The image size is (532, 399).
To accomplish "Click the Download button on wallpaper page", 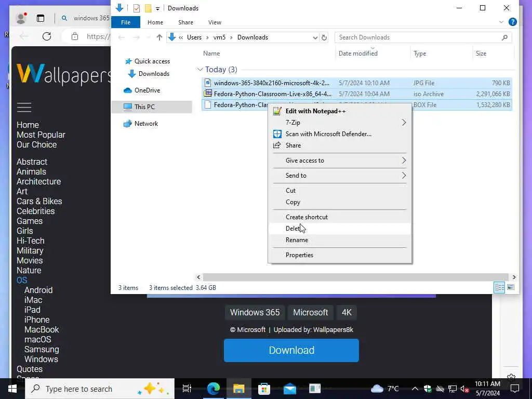I will 291,350.
